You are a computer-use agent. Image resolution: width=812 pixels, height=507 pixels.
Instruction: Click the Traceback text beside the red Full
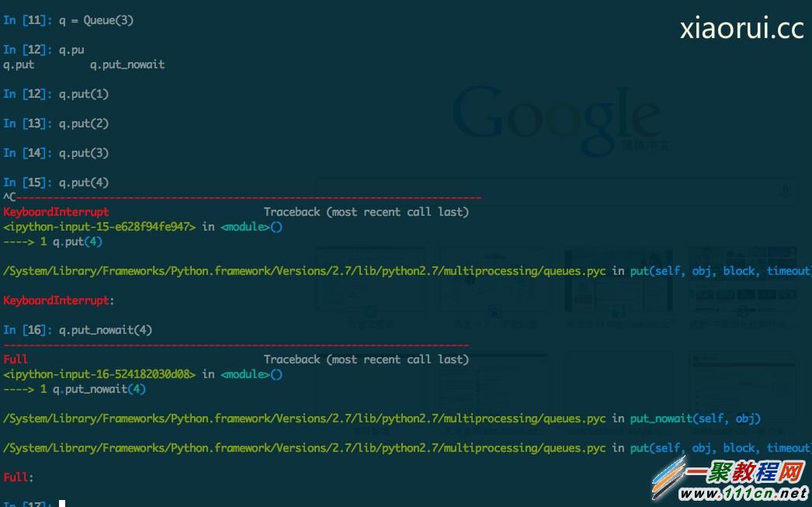pyautogui.click(x=366, y=359)
